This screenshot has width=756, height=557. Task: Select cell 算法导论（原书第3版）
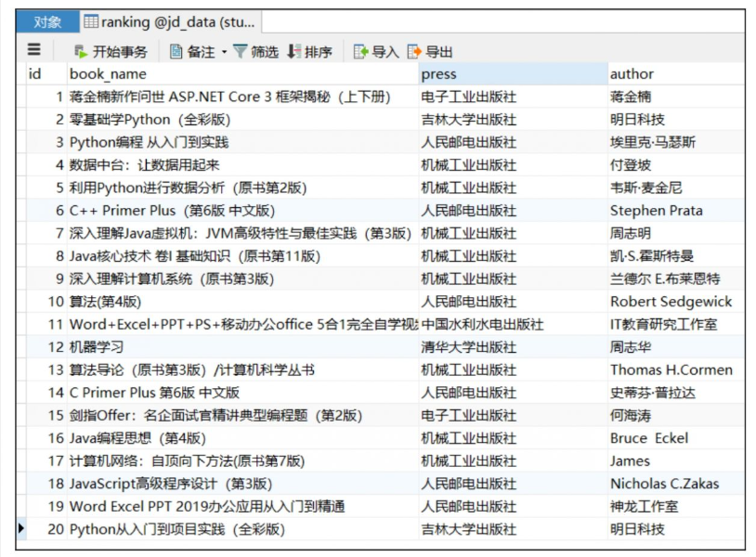pos(242,369)
